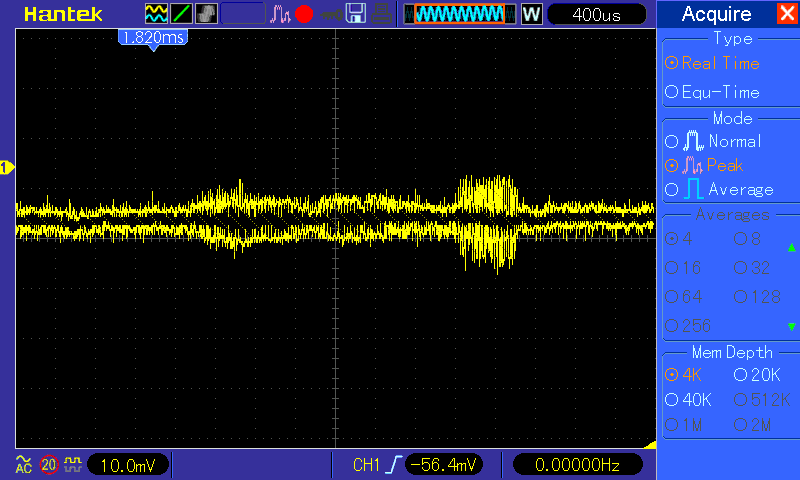Screen dimensions: 800x480
Task: Set memory depth to 40K
Action: 688,399
